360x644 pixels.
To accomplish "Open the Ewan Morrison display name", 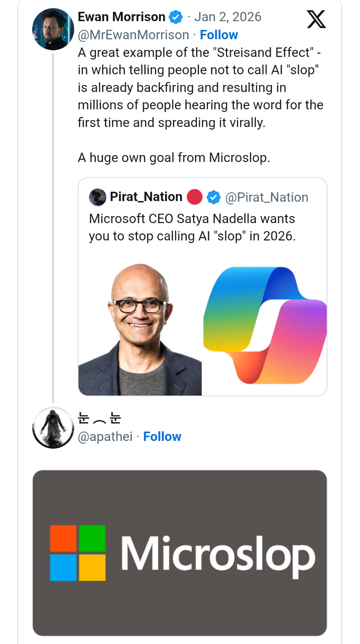I will (x=122, y=17).
